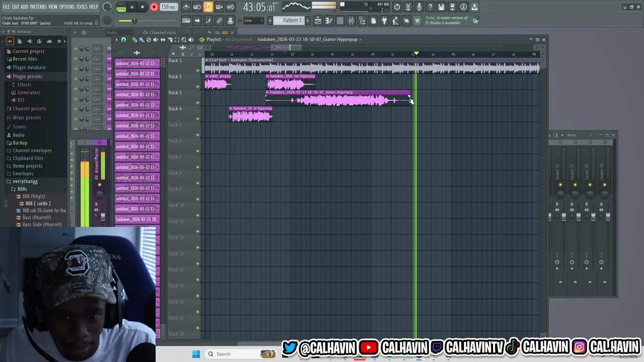Click the Insert 31 mixer fader
The height and width of the screenshot is (362, 644).
563,217
